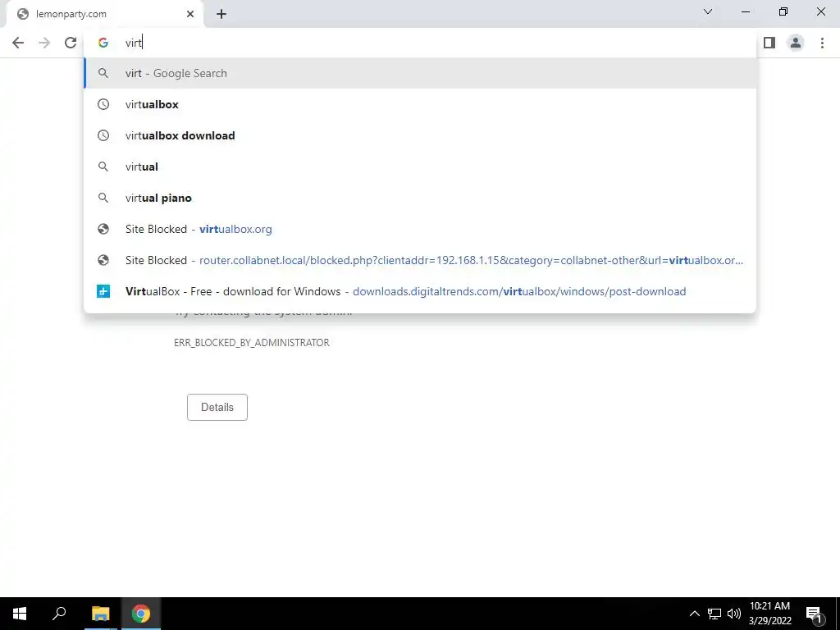
Task: Click the Chrome taskbar icon
Action: 141,614
